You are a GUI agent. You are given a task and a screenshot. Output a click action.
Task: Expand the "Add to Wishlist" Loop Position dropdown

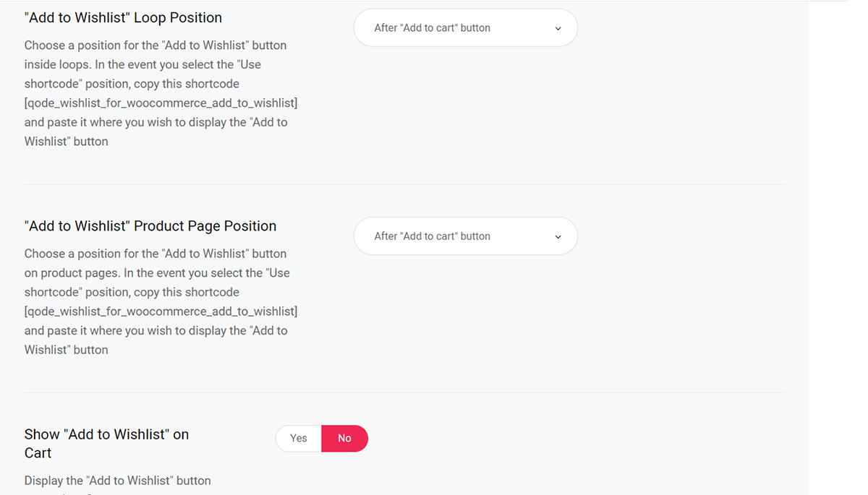point(465,28)
